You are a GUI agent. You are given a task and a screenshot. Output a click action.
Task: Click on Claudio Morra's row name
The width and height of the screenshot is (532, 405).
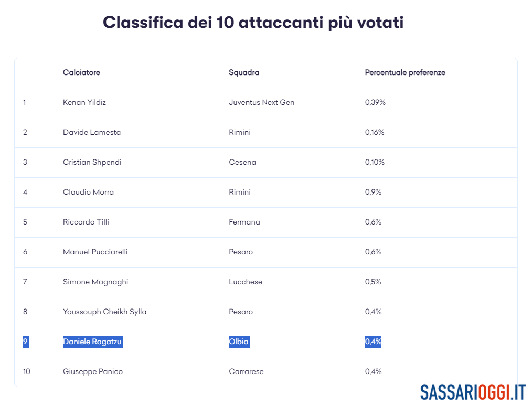[89, 192]
